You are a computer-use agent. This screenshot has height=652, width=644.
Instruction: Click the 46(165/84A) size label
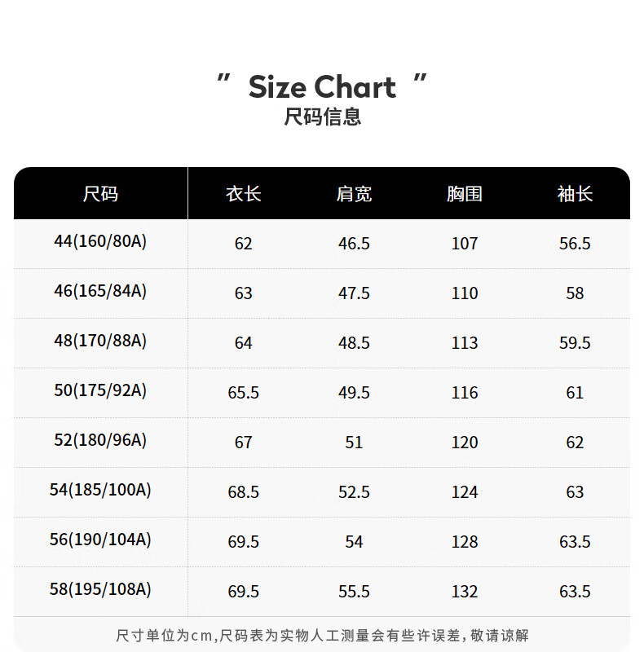click(x=100, y=292)
